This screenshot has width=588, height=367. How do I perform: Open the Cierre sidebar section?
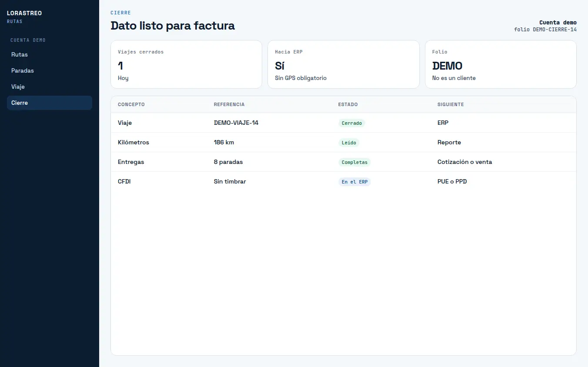[x=50, y=103]
